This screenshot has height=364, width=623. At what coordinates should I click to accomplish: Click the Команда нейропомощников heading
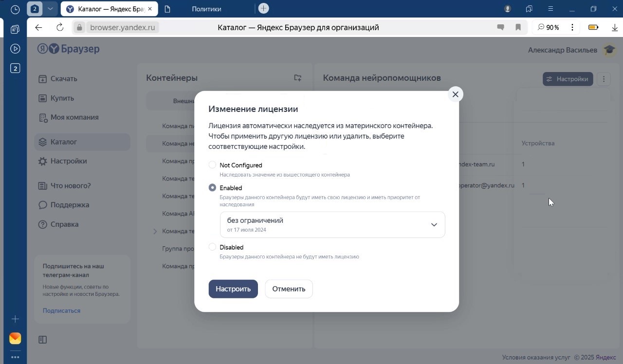coord(382,78)
